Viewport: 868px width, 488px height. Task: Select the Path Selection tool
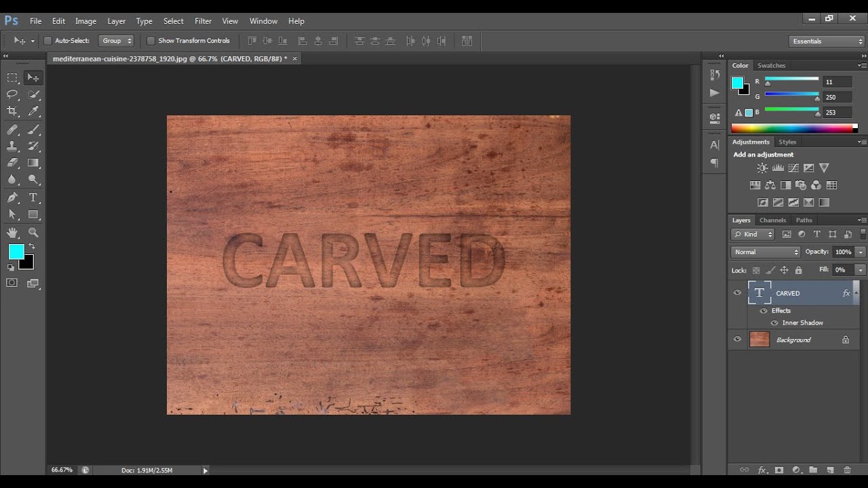tap(12, 214)
